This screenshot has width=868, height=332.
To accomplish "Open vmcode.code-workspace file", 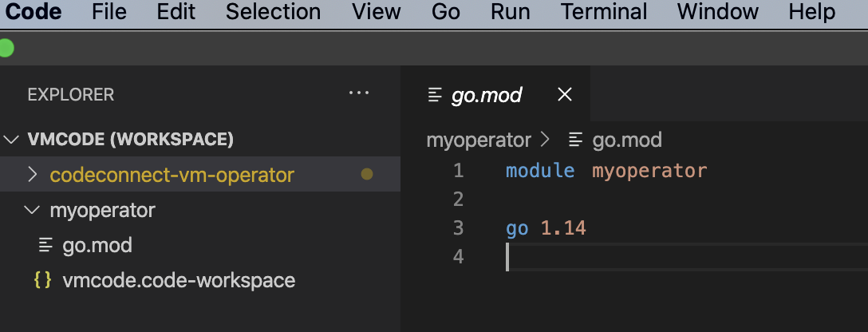I will 199,280.
